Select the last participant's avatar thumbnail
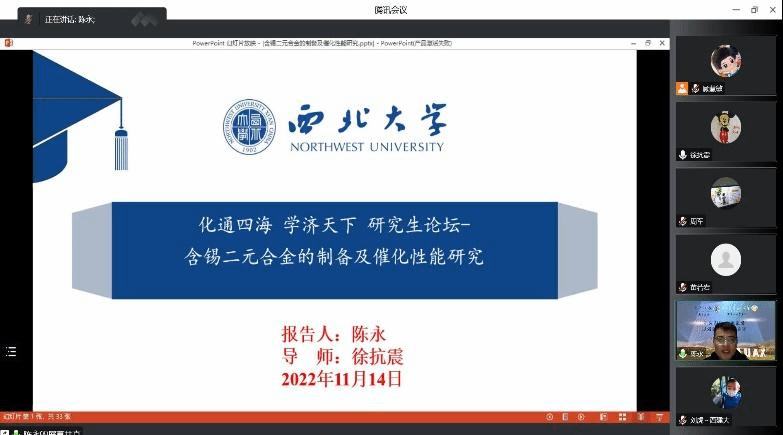Screen dimensions: 783x435 click(x=726, y=393)
